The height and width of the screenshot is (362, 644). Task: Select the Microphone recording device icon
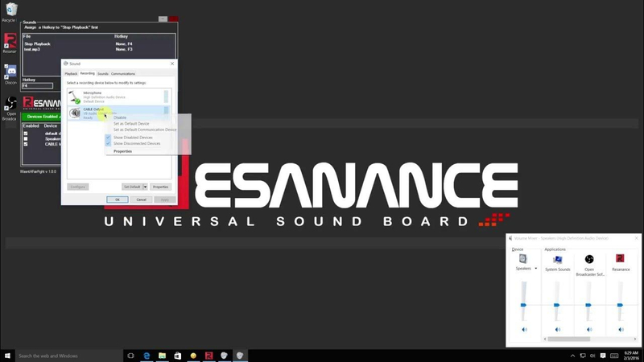click(74, 97)
